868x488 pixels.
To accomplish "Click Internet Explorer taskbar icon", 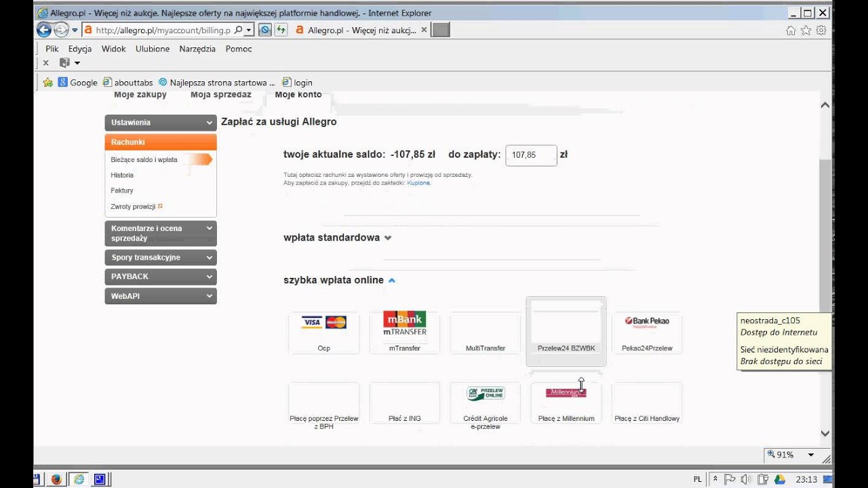I will 79,479.
